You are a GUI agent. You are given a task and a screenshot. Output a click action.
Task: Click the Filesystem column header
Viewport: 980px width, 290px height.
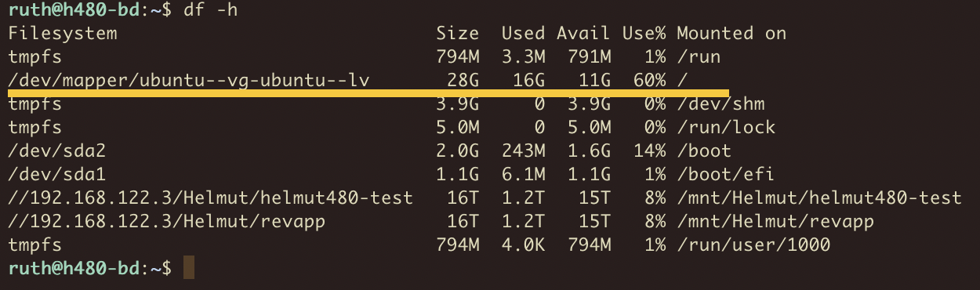[63, 33]
